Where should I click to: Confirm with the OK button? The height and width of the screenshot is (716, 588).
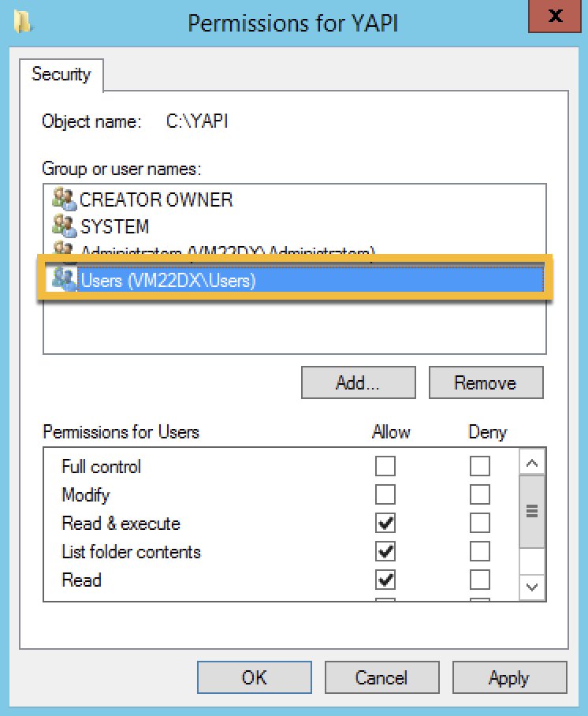tap(255, 677)
